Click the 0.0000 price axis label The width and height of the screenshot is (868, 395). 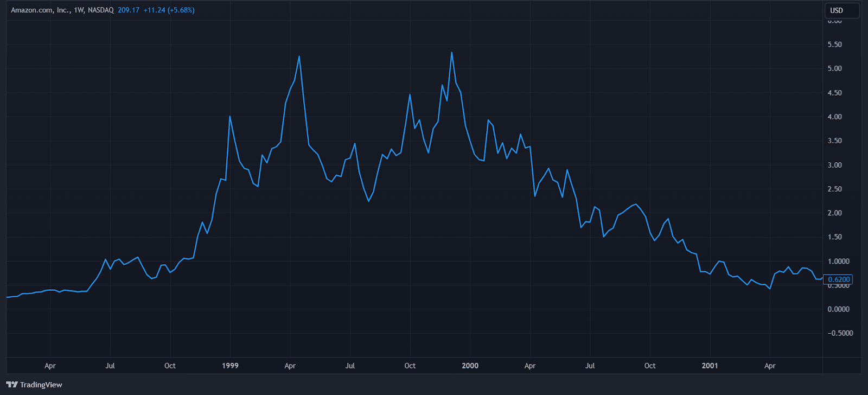click(x=838, y=309)
